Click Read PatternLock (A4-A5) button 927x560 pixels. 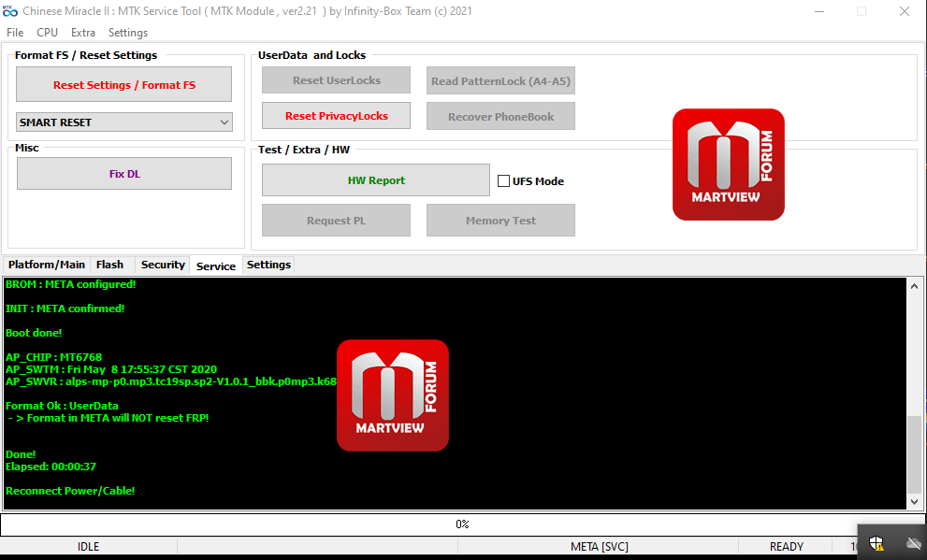pos(500,81)
